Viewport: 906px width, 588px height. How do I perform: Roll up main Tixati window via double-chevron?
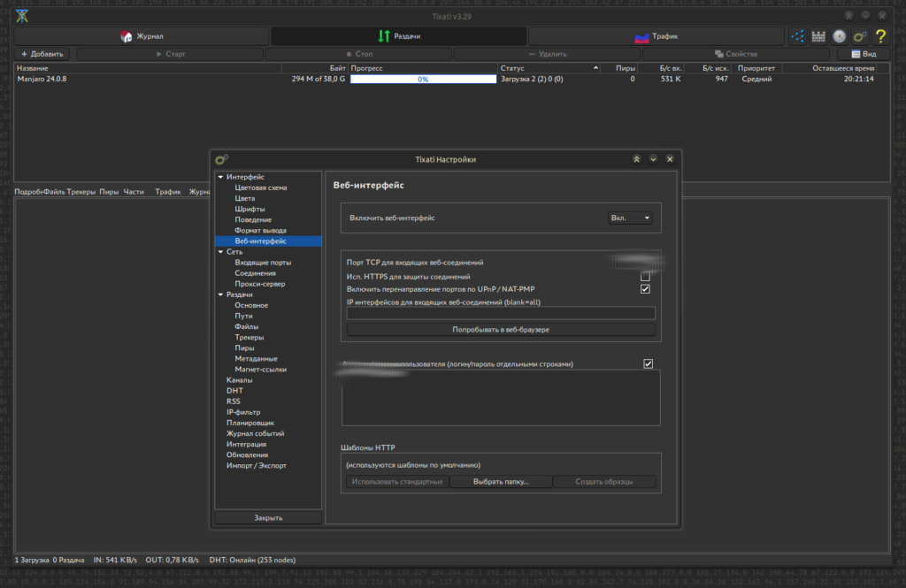[848, 16]
